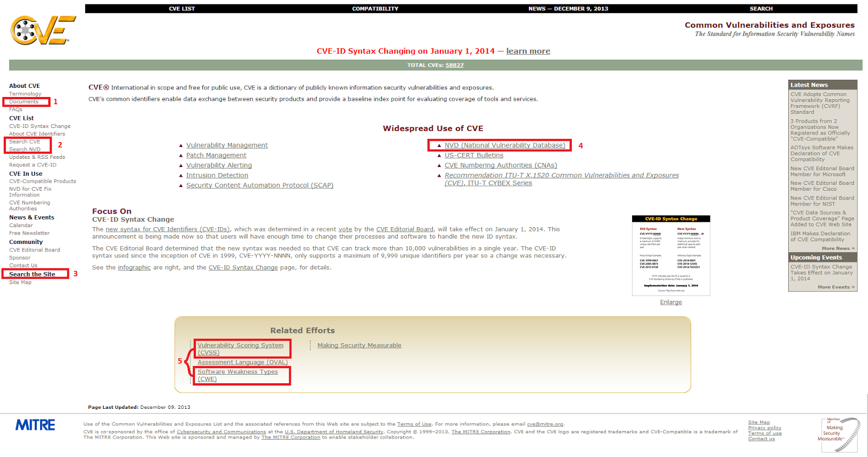Open Terminology in the sidebar
The image size is (868, 457).
tap(25, 94)
